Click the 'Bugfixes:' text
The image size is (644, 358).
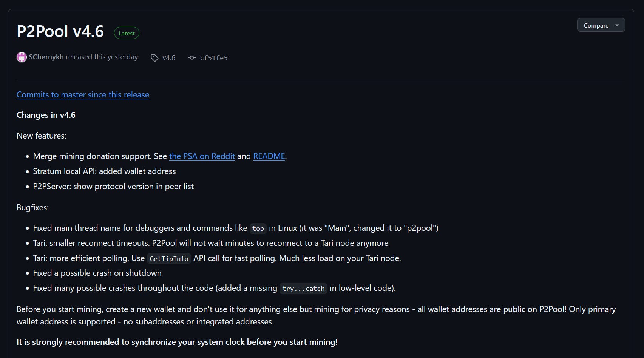click(x=32, y=208)
